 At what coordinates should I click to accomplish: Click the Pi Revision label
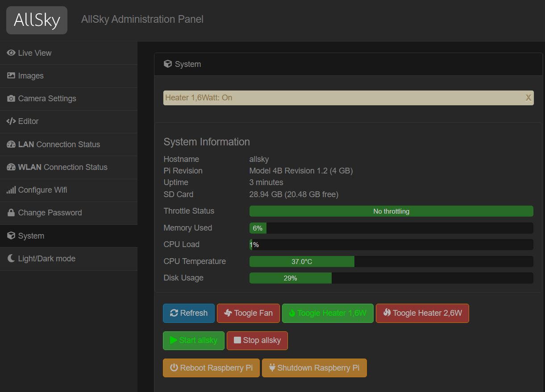183,171
